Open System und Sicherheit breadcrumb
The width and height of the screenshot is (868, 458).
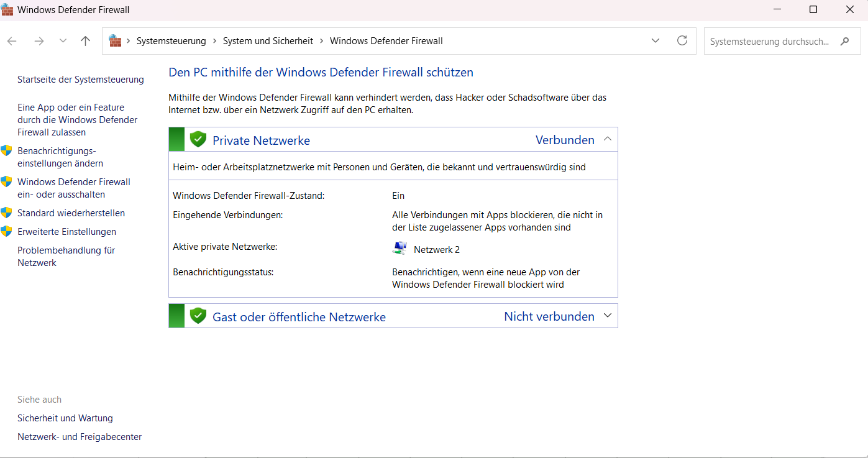268,41
